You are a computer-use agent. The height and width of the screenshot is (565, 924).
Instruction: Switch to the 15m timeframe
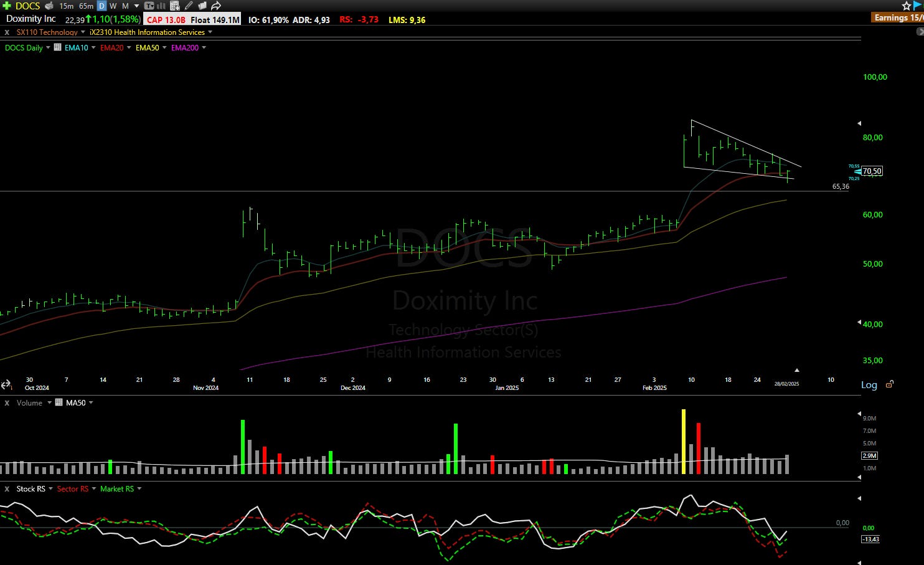67,6
